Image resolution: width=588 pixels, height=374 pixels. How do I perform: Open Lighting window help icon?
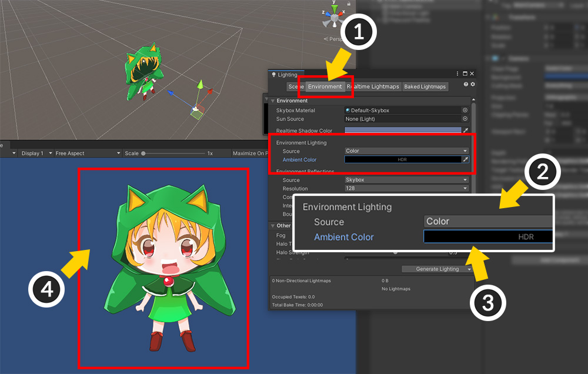point(466,85)
